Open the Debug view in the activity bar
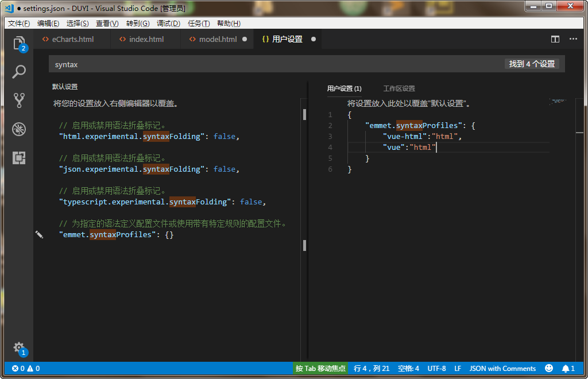The width and height of the screenshot is (588, 379). click(19, 129)
